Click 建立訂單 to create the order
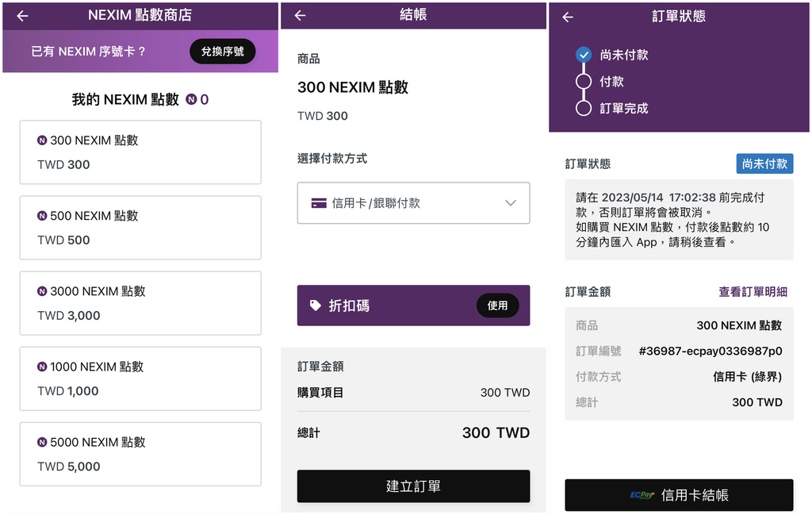The image size is (812, 515). 413,486
